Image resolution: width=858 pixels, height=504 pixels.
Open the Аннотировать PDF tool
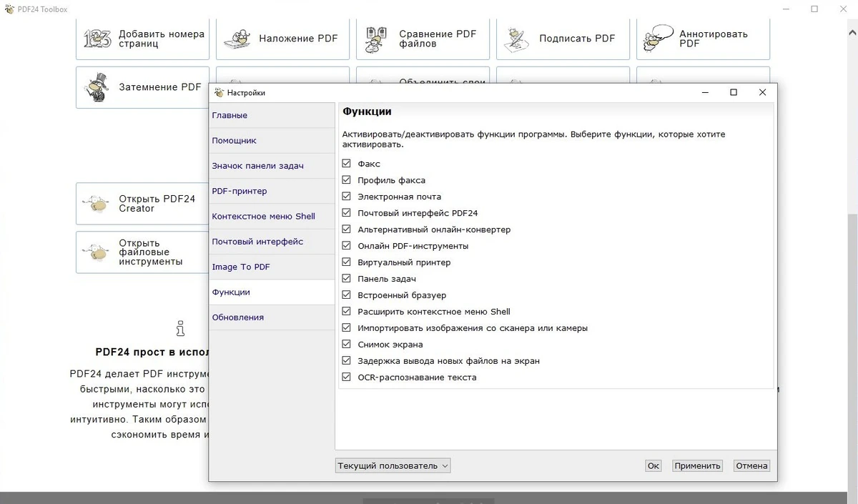pyautogui.click(x=703, y=39)
